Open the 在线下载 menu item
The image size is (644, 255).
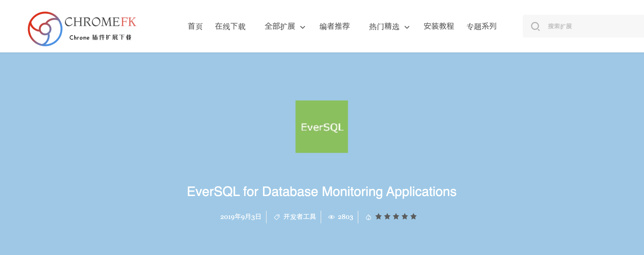click(x=230, y=26)
